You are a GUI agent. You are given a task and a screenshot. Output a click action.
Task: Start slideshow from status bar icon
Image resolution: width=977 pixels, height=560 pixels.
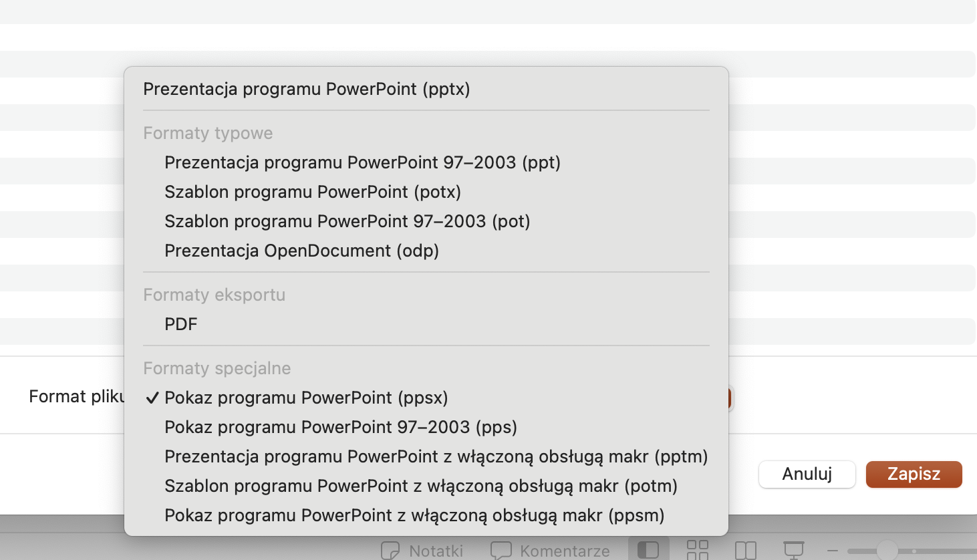point(793,550)
